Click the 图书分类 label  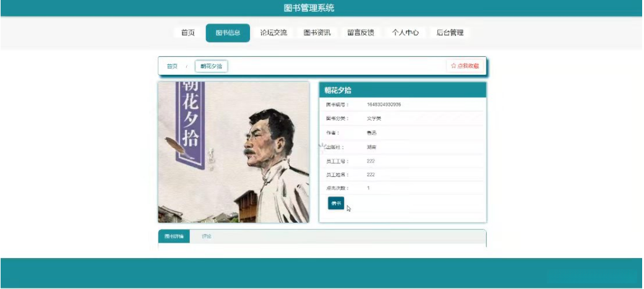tap(337, 118)
